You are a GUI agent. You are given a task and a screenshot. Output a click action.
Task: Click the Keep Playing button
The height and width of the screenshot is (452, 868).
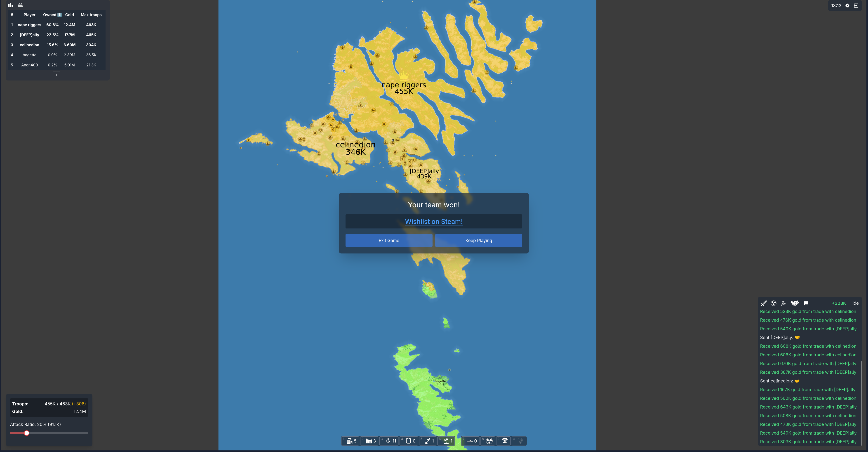[x=478, y=240]
